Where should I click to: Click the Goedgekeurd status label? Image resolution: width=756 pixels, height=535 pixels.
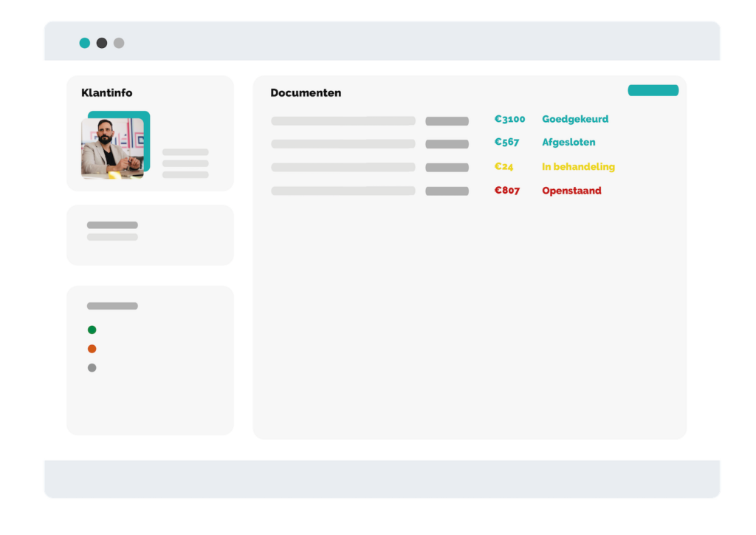[575, 119]
